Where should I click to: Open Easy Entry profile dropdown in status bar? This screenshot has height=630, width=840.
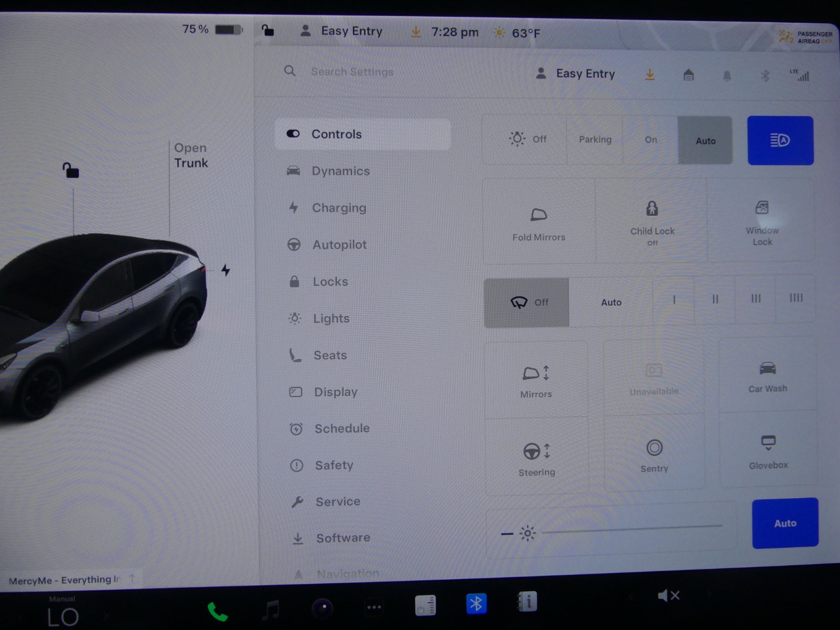(x=342, y=32)
